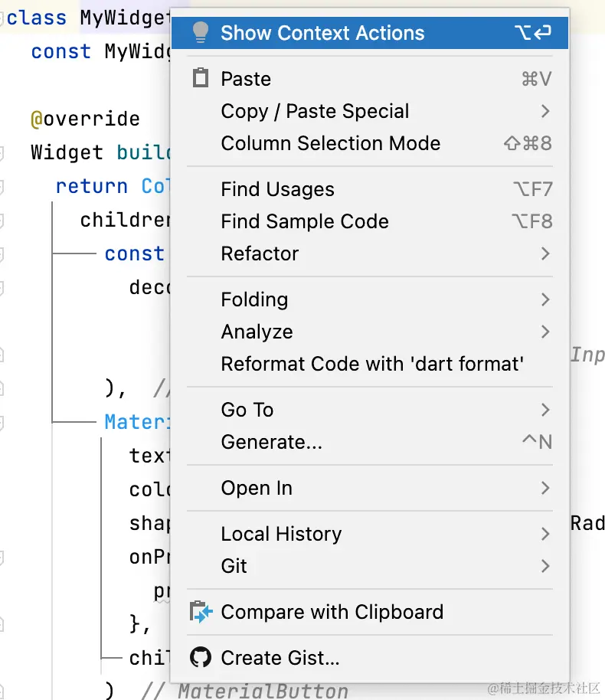
Task: Click the lightbulb icon for context actions
Action: tap(201, 33)
